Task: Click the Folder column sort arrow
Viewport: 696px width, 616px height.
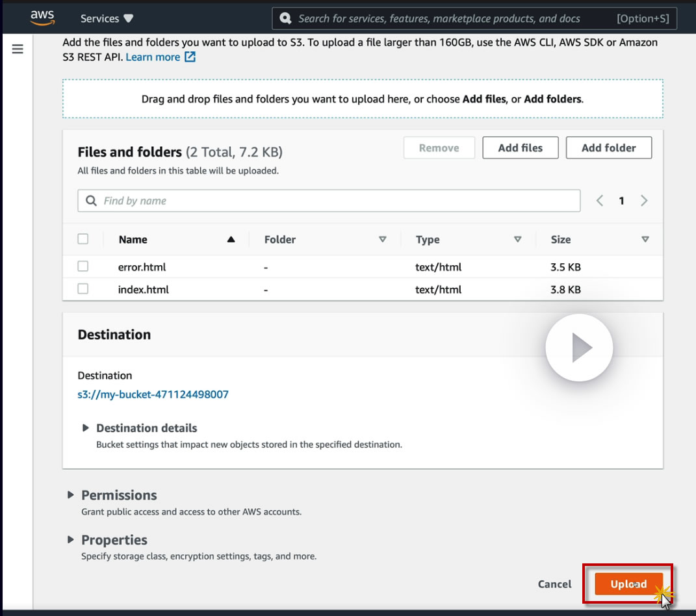Action: 383,239
